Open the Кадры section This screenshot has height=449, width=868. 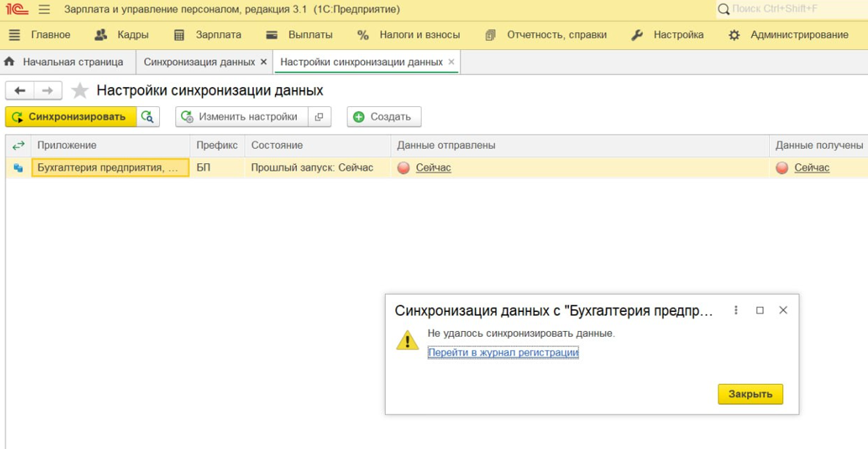point(121,35)
